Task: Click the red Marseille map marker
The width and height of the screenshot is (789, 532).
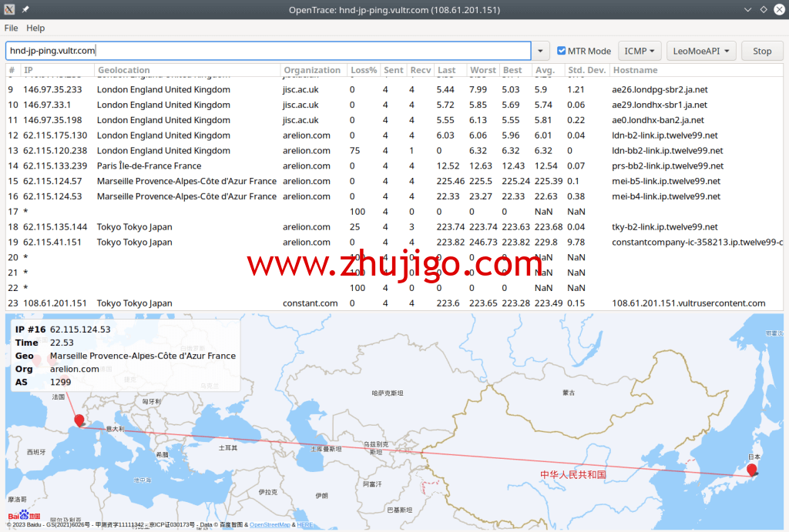Action: point(79,420)
